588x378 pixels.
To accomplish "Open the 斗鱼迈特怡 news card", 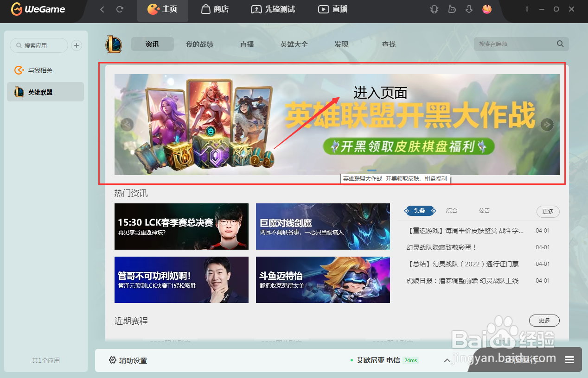I will click(323, 280).
